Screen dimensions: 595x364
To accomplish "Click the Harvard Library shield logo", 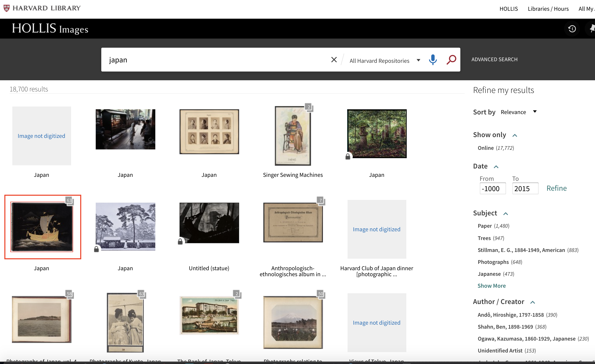I will click(6, 8).
